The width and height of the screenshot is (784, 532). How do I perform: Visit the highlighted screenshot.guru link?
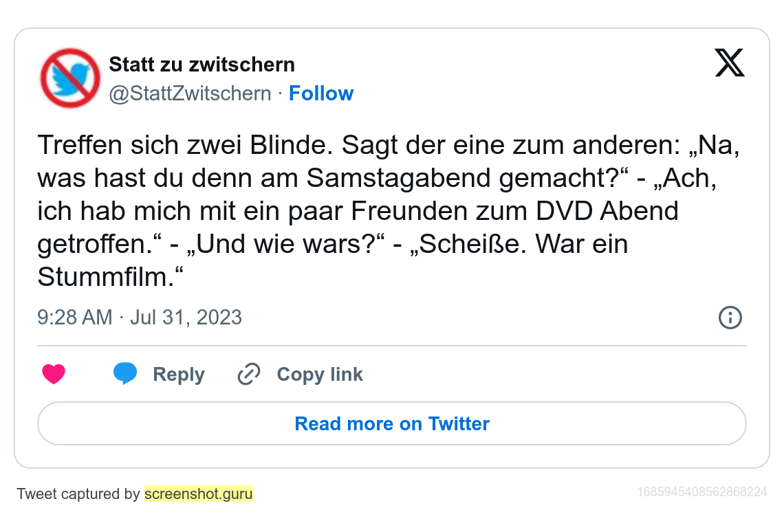point(199,494)
